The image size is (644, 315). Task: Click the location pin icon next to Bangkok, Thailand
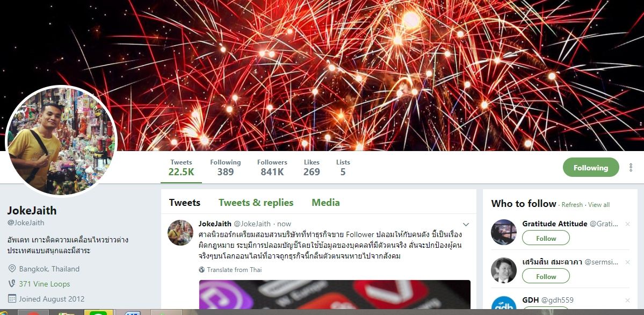12,269
